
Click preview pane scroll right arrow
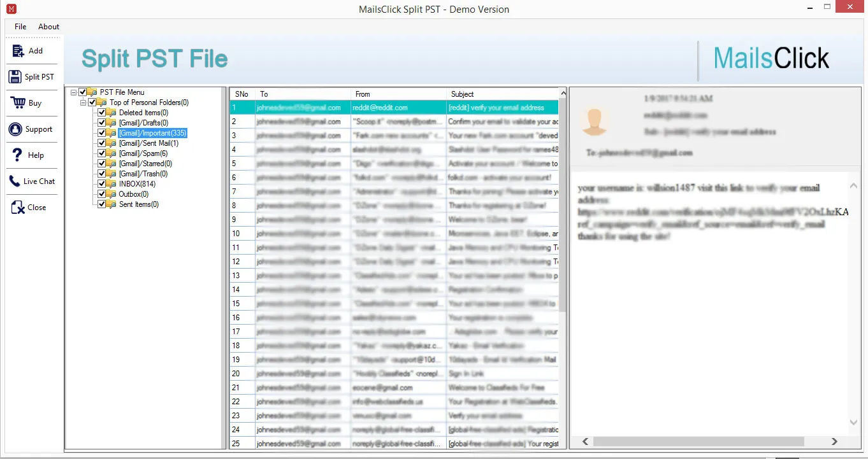(834, 441)
